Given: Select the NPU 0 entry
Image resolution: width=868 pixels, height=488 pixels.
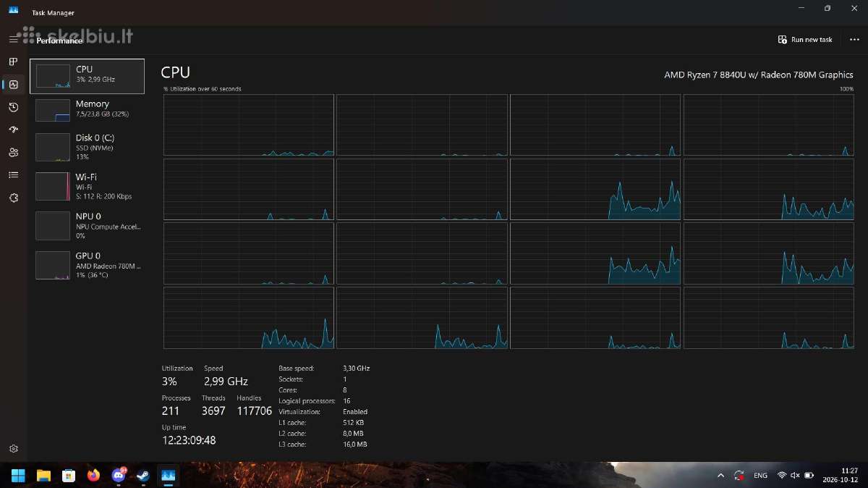Looking at the screenshot, I should (87, 225).
